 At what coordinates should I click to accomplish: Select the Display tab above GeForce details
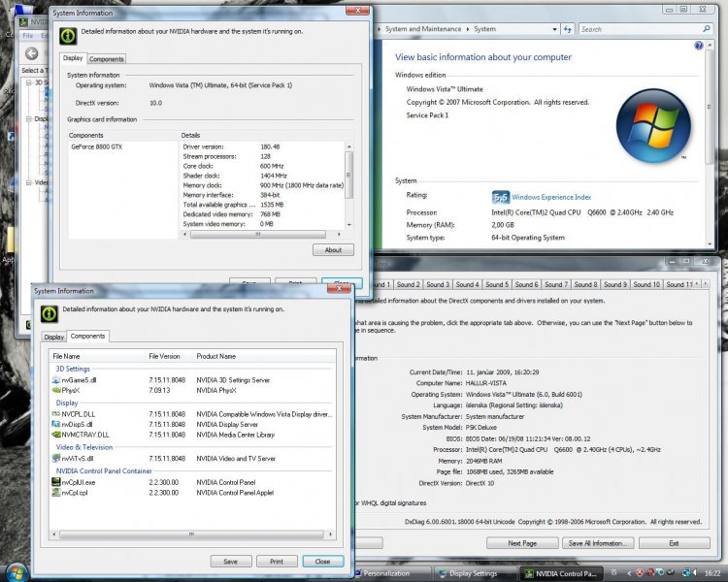[x=73, y=58]
